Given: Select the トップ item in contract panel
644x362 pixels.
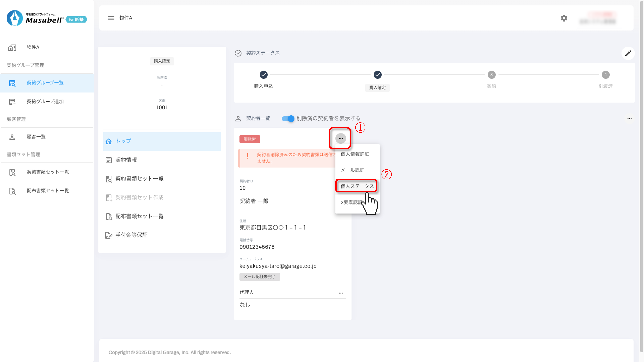Looking at the screenshot, I should 123,141.
